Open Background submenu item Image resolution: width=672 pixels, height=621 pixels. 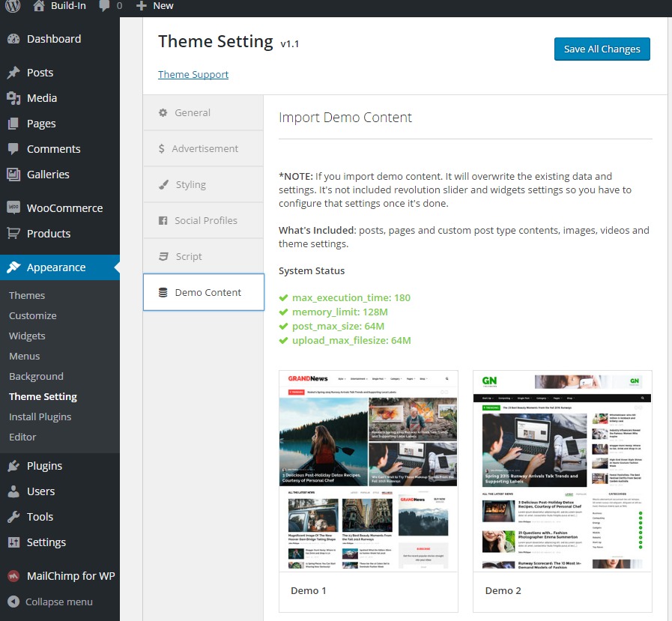(x=37, y=376)
